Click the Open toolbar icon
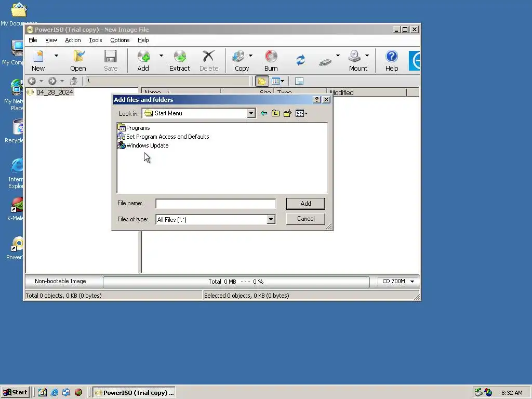The image size is (532, 399). pyautogui.click(x=78, y=60)
